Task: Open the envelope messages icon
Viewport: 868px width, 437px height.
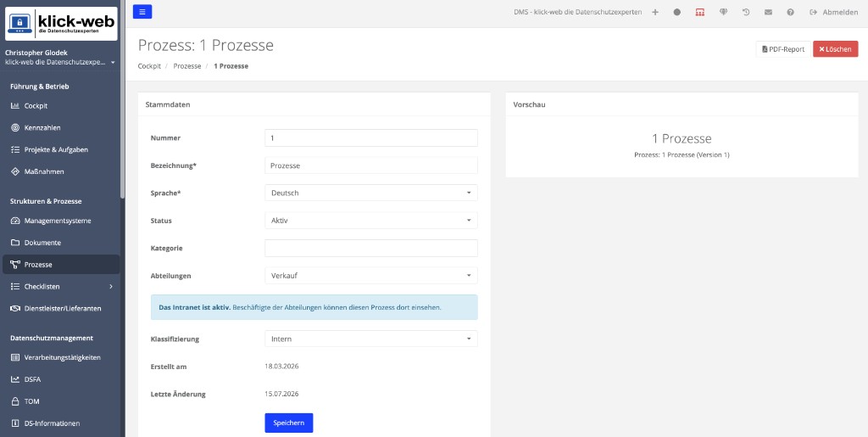Action: (768, 12)
